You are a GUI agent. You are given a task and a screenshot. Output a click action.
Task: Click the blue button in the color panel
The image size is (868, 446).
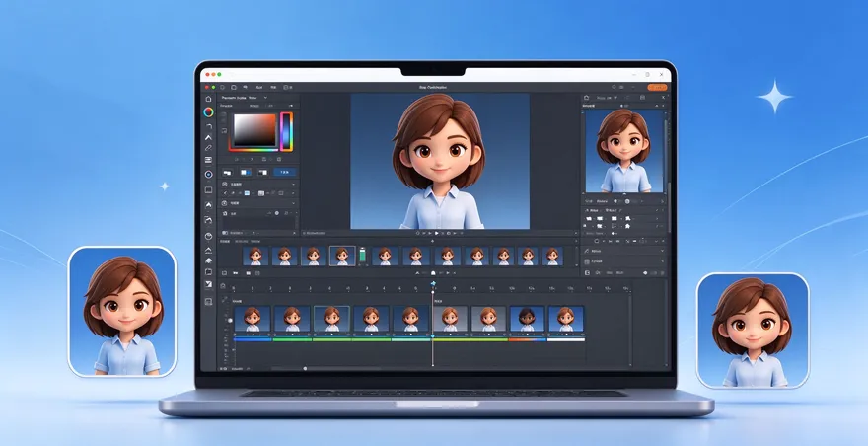[284, 173]
